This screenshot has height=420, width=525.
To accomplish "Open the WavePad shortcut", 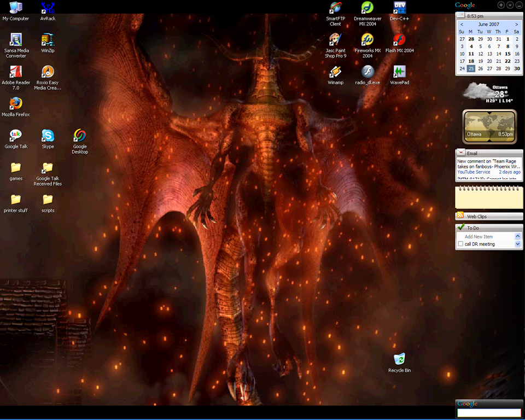I will pos(399,75).
